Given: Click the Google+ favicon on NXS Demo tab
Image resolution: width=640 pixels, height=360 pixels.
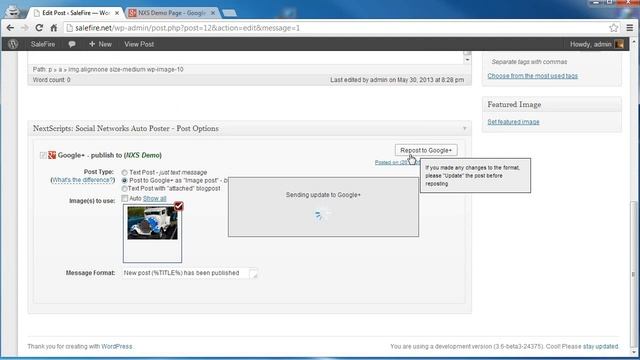Looking at the screenshot, I should [x=132, y=13].
